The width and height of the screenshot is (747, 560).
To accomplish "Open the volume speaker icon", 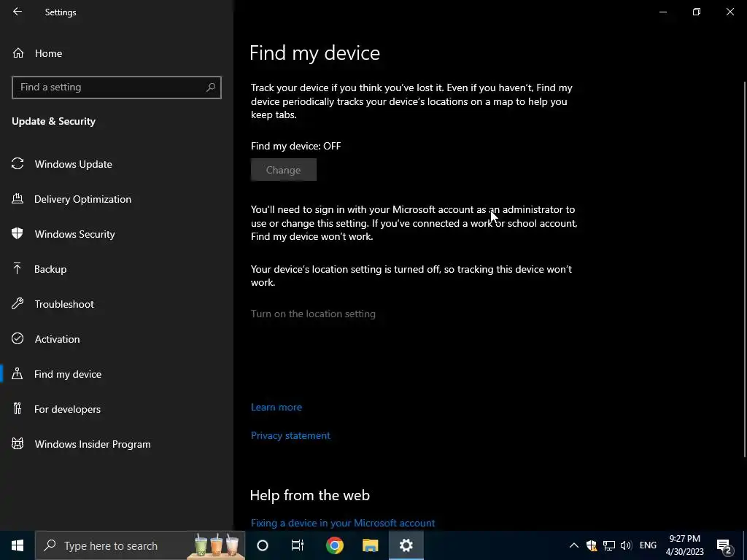I will pyautogui.click(x=626, y=545).
